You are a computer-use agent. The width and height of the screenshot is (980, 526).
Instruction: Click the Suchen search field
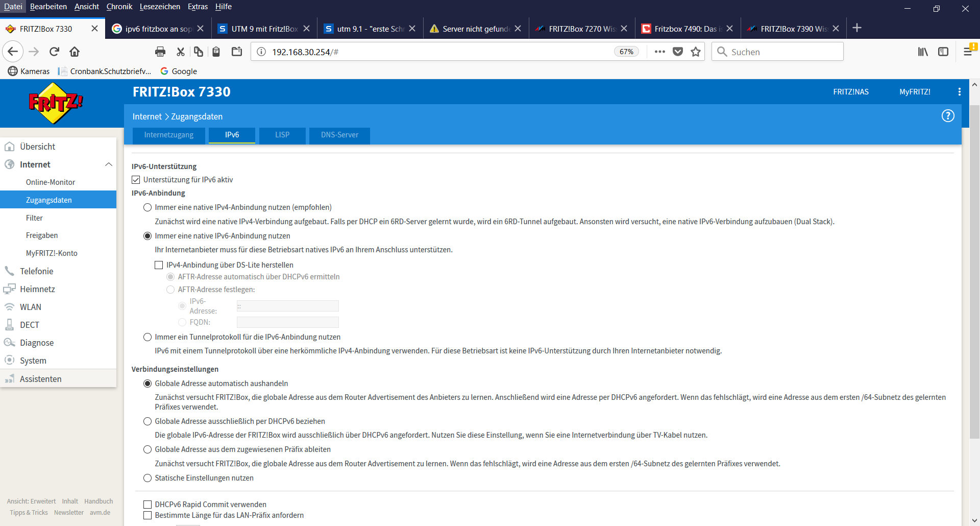777,52
